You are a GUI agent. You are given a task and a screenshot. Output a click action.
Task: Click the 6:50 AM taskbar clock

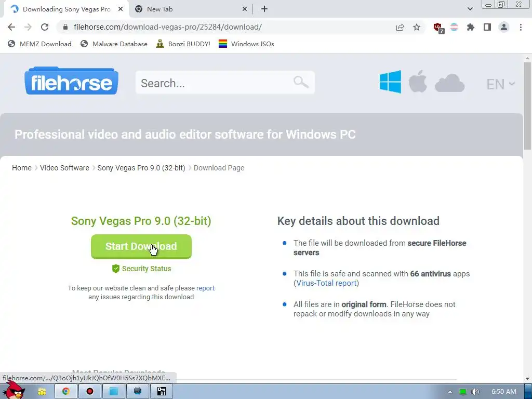pyautogui.click(x=504, y=392)
